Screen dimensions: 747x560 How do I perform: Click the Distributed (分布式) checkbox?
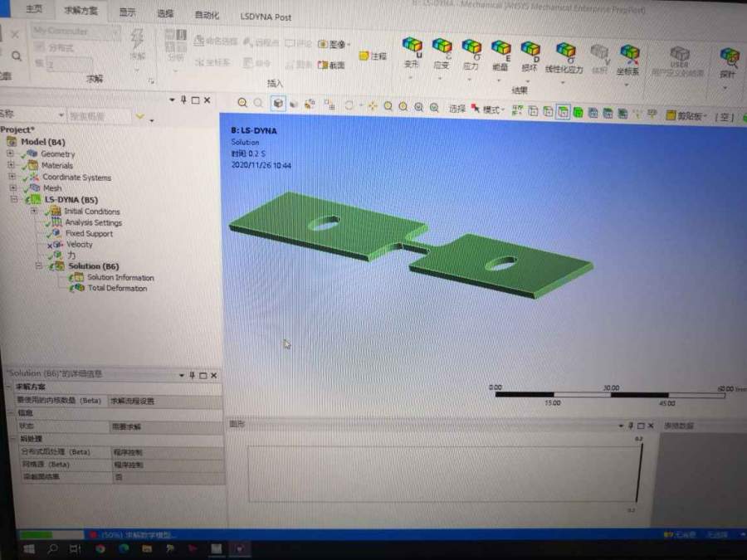pos(40,47)
